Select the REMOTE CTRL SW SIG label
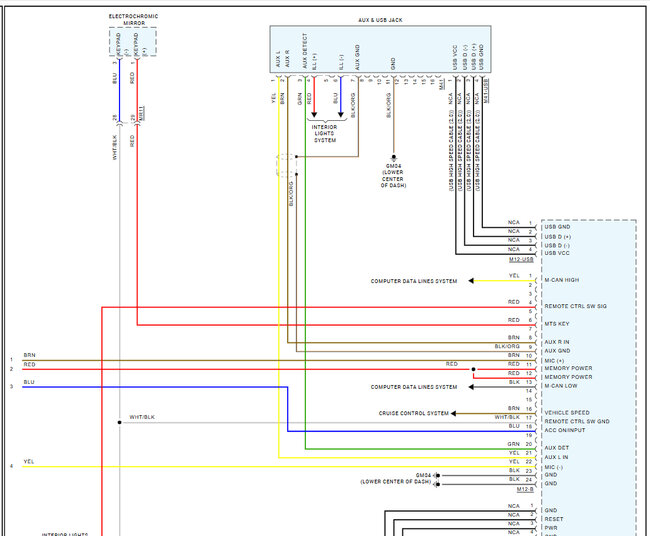 575,306
